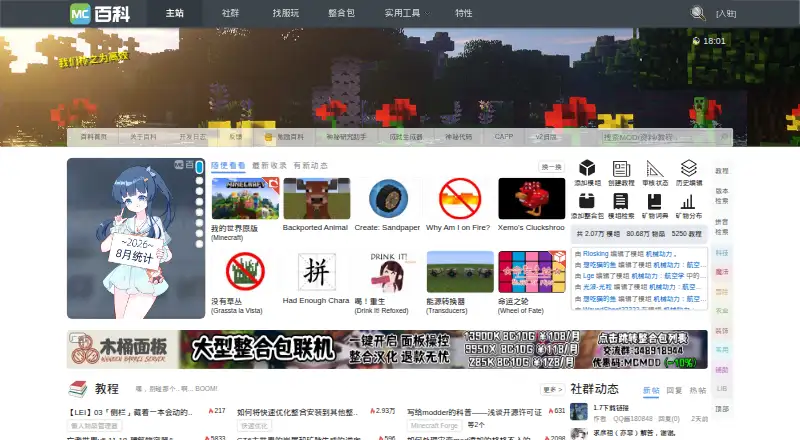Open 百科首页 in banner nav bar
This screenshot has height=440, width=800.
(93, 137)
